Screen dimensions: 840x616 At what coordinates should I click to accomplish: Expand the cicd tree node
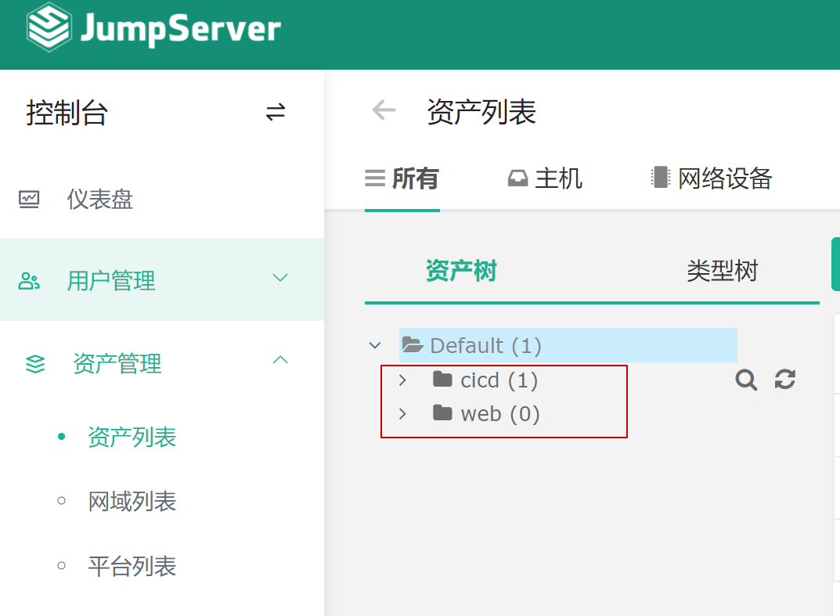[x=402, y=380]
